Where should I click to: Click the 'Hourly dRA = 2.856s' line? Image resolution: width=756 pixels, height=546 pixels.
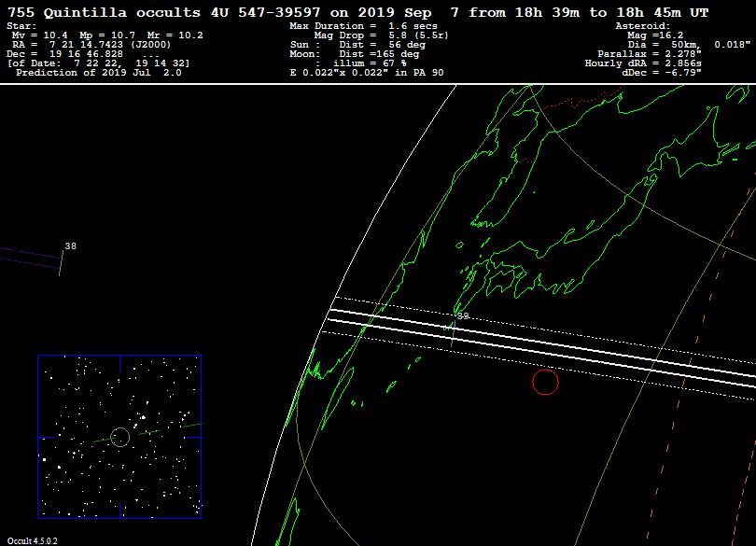tap(643, 63)
